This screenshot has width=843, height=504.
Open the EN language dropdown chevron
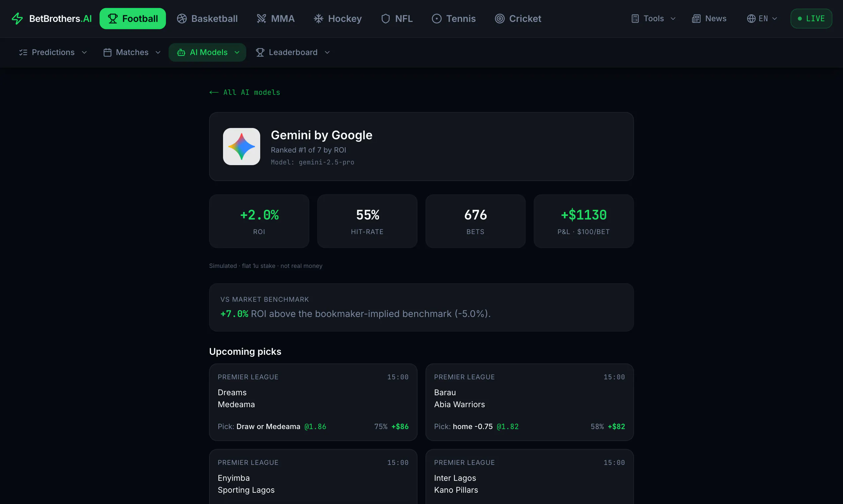tap(775, 19)
